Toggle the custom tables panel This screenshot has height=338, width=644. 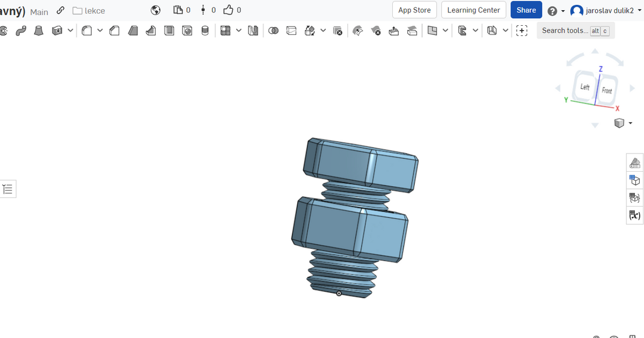click(x=634, y=197)
